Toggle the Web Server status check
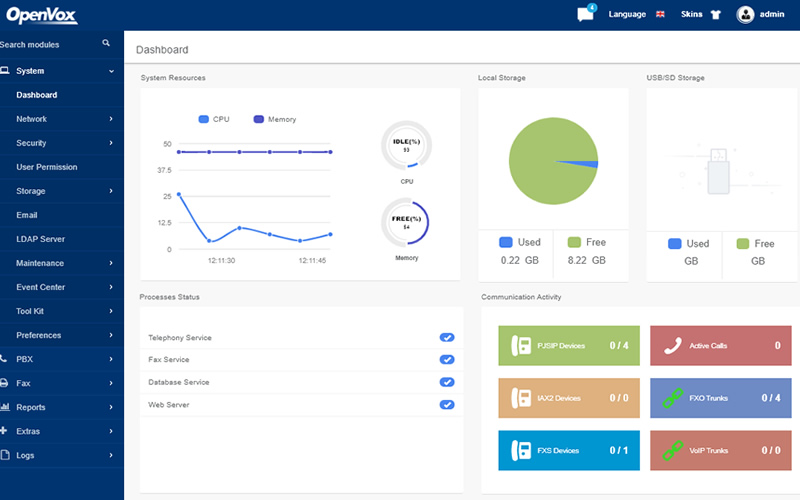 pyautogui.click(x=447, y=405)
